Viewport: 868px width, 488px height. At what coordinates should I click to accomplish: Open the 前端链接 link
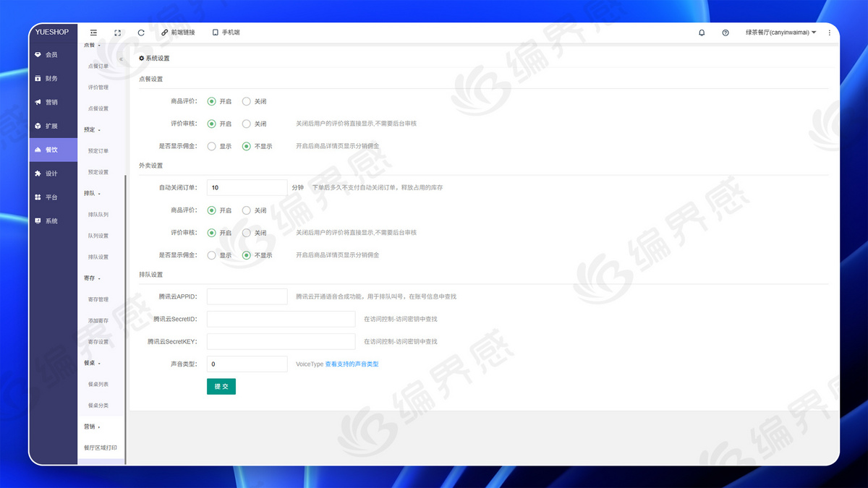178,33
